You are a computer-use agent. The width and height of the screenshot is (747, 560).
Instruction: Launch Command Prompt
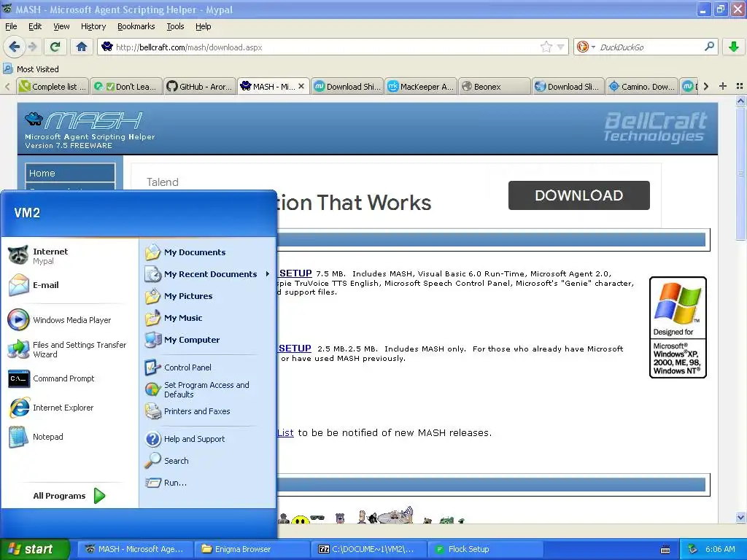[x=70, y=378]
